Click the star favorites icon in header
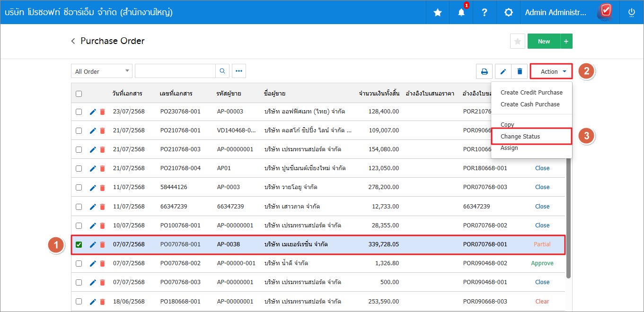 point(438,13)
